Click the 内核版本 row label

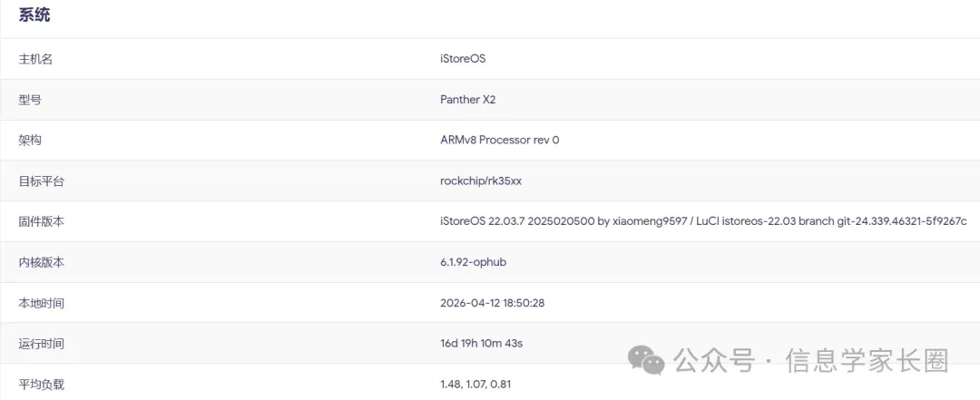(42, 263)
